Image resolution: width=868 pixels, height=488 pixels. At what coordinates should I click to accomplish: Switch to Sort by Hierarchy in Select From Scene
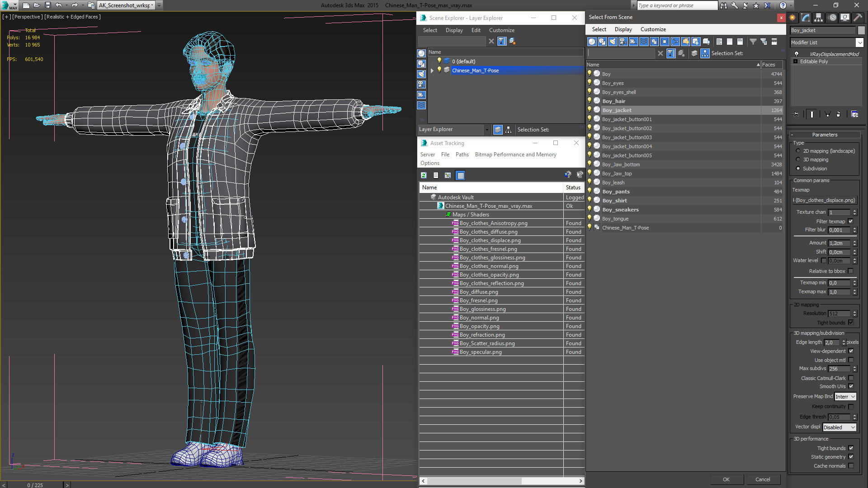pyautogui.click(x=705, y=53)
